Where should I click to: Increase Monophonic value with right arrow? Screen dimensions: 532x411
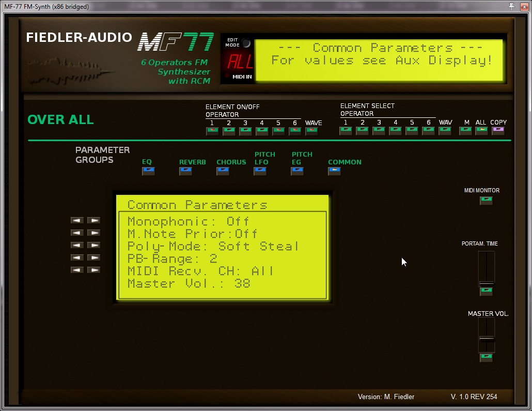point(93,220)
